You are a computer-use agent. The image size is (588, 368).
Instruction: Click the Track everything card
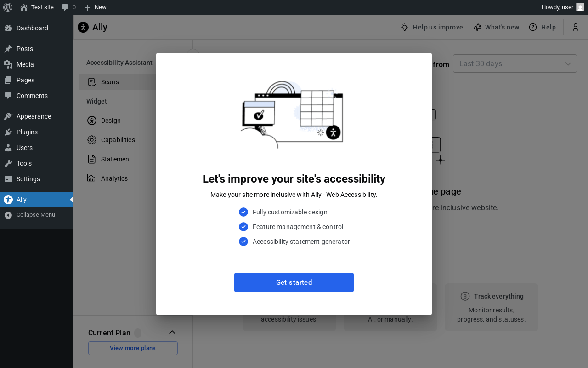(x=492, y=307)
